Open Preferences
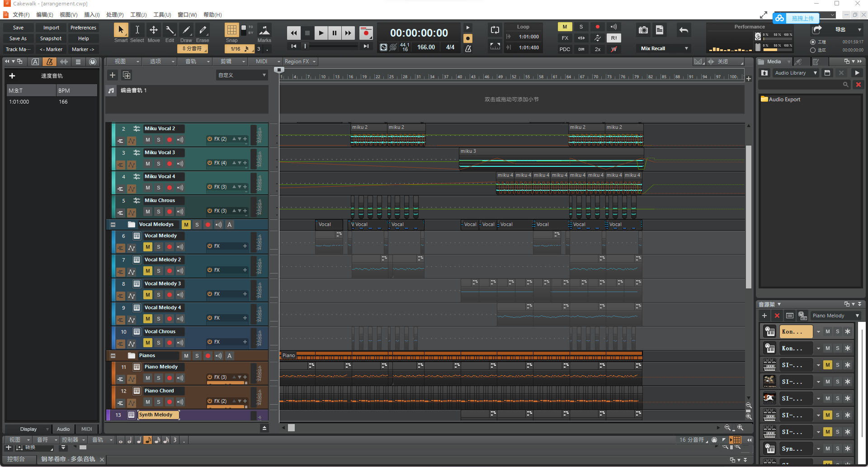 point(83,28)
